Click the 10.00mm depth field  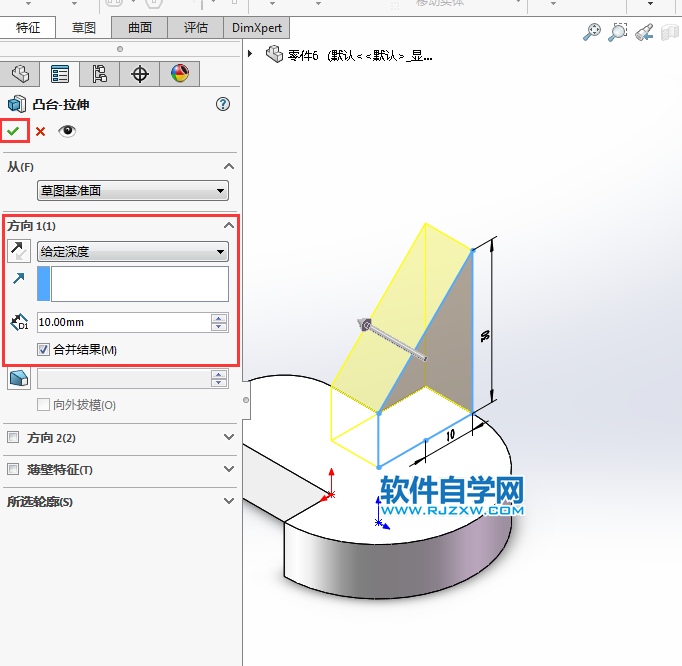click(124, 322)
